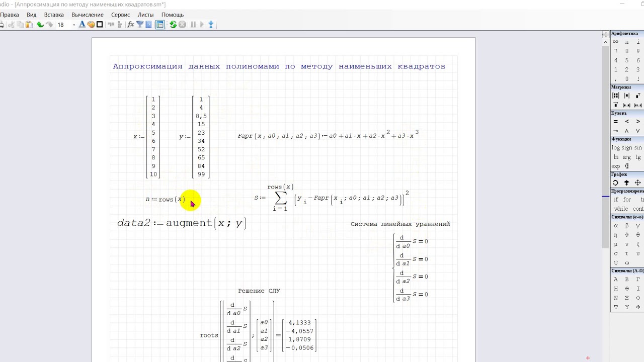Click rotate plot icon in График panel
Image resolution: width=644 pixels, height=362 pixels.
pyautogui.click(x=615, y=183)
